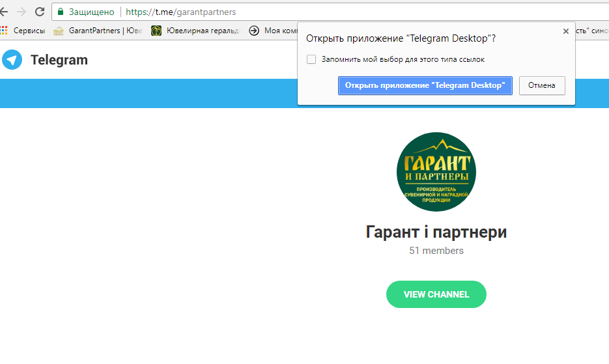The image size is (609, 364).
Task: Check Запомнить мой выбор checkbox
Action: (311, 59)
